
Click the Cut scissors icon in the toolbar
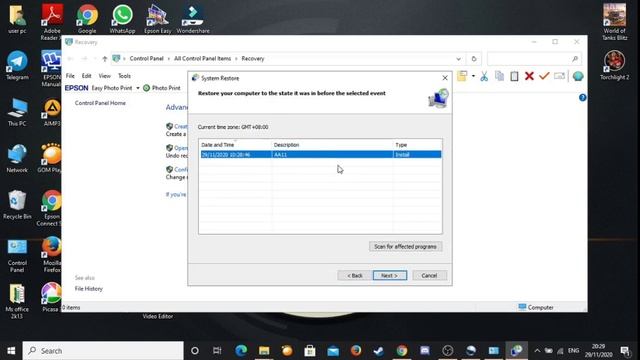484,76
